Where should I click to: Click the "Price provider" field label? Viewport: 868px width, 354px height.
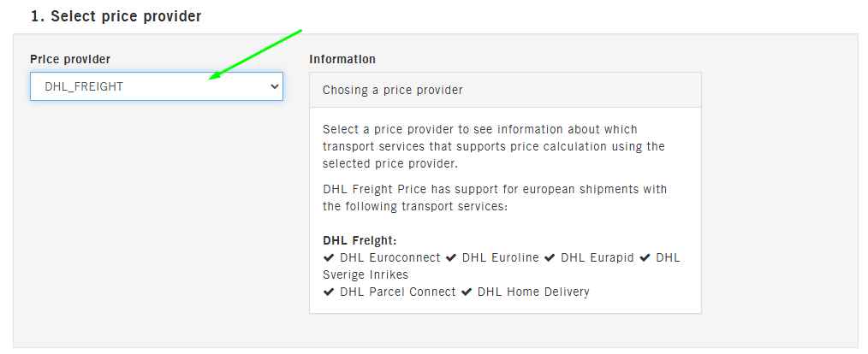70,59
